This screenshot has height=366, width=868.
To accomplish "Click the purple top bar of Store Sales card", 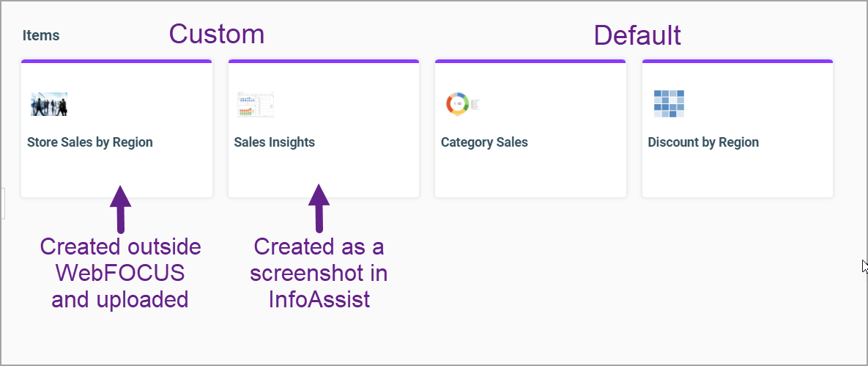I will point(116,62).
